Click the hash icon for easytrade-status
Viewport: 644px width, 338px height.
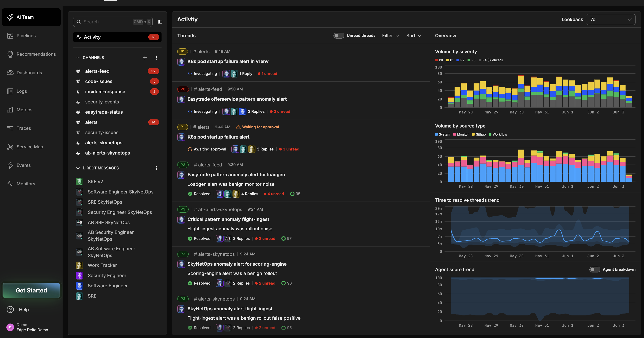click(x=78, y=112)
